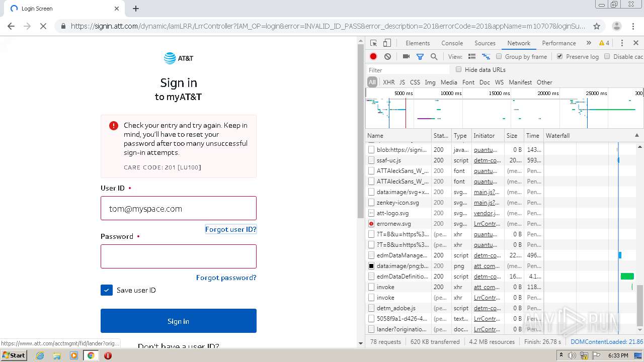
Task: Stop recording network log with the red button
Action: click(x=373, y=57)
